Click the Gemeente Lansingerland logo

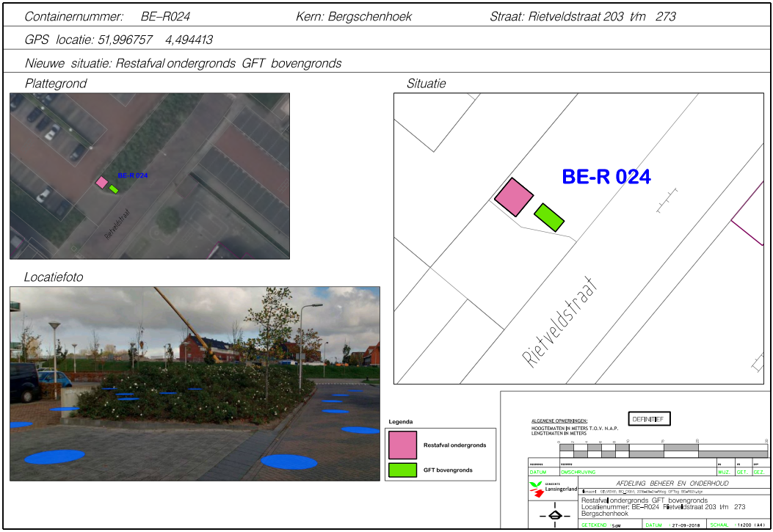553,488
